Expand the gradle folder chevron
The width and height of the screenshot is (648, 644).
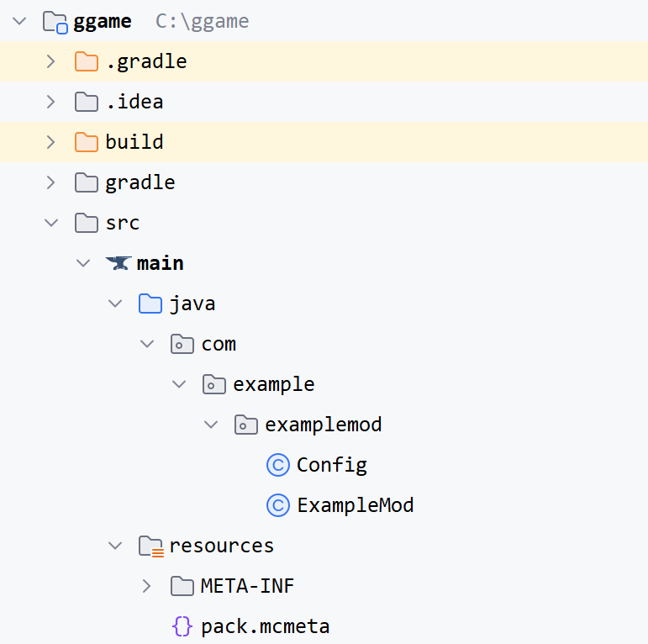[51, 182]
